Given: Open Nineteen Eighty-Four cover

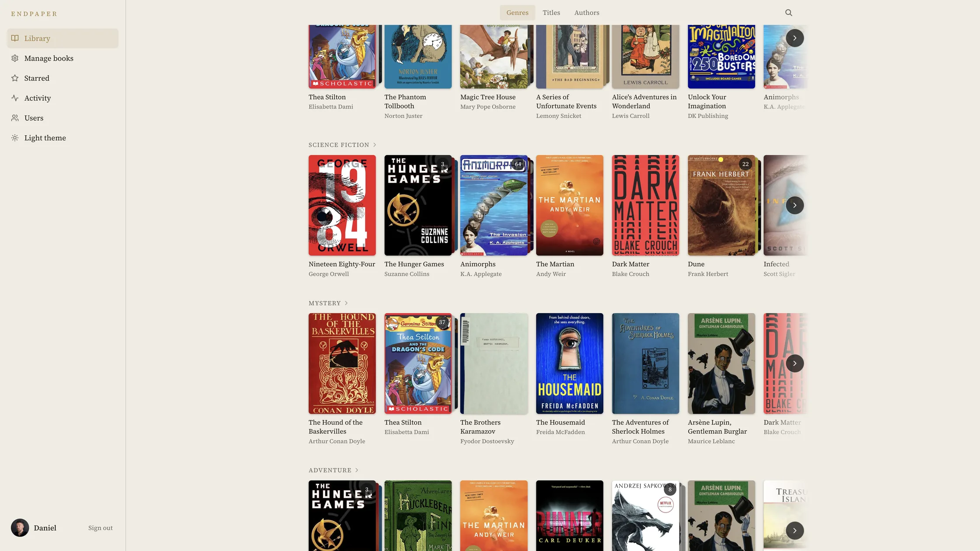Looking at the screenshot, I should click(342, 205).
